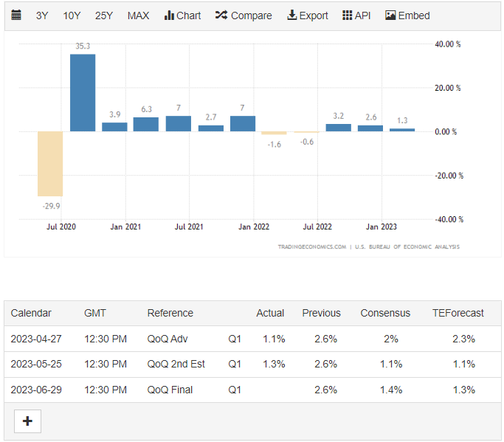Click the QoQ 2nd Est reference
The height and width of the screenshot is (442, 504).
coord(176,364)
